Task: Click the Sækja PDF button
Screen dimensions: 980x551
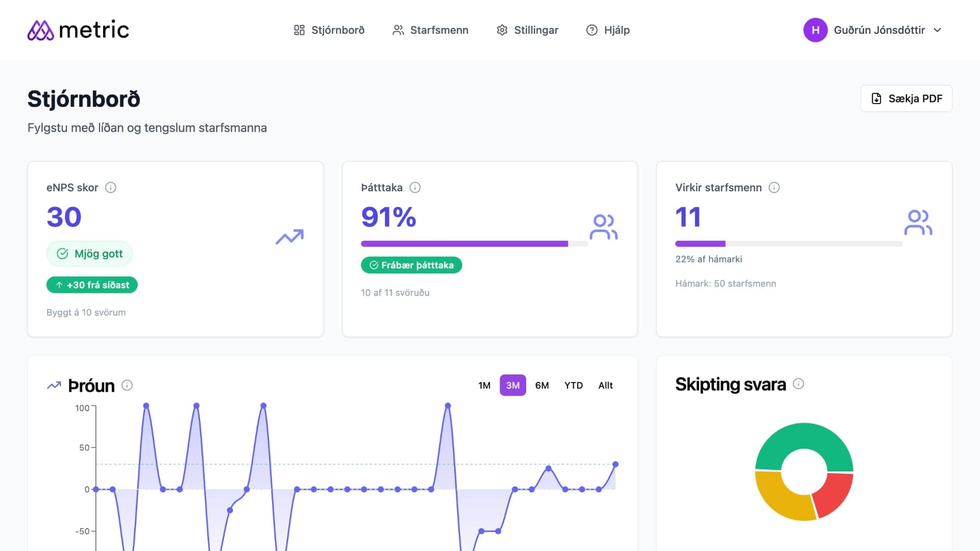Action: [x=906, y=98]
